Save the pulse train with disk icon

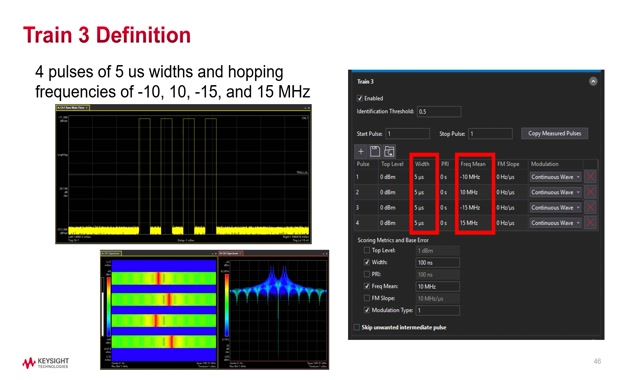(x=374, y=152)
